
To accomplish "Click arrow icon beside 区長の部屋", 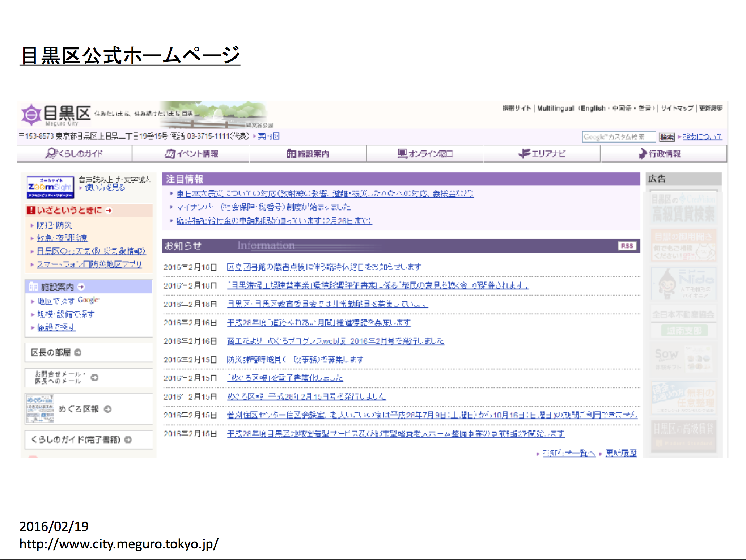I will pyautogui.click(x=78, y=352).
